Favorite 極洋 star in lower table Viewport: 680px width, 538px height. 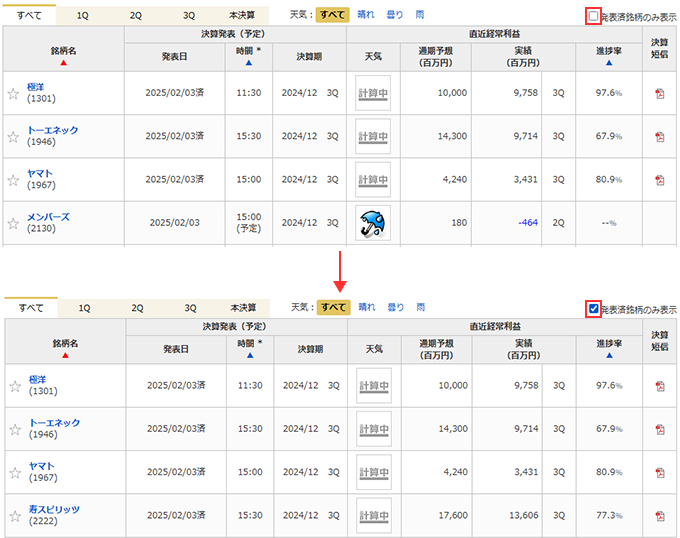tap(15, 386)
